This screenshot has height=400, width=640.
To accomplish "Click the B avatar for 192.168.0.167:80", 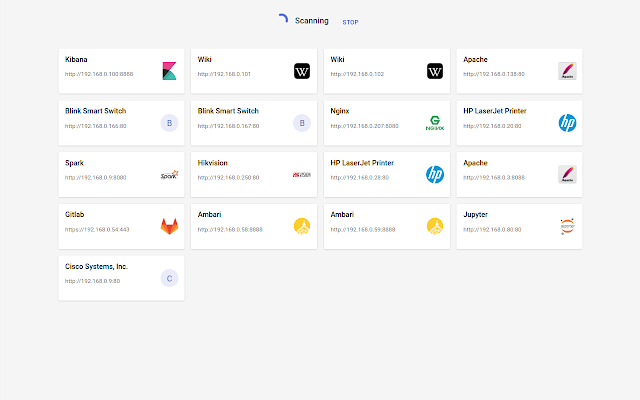I will point(302,123).
